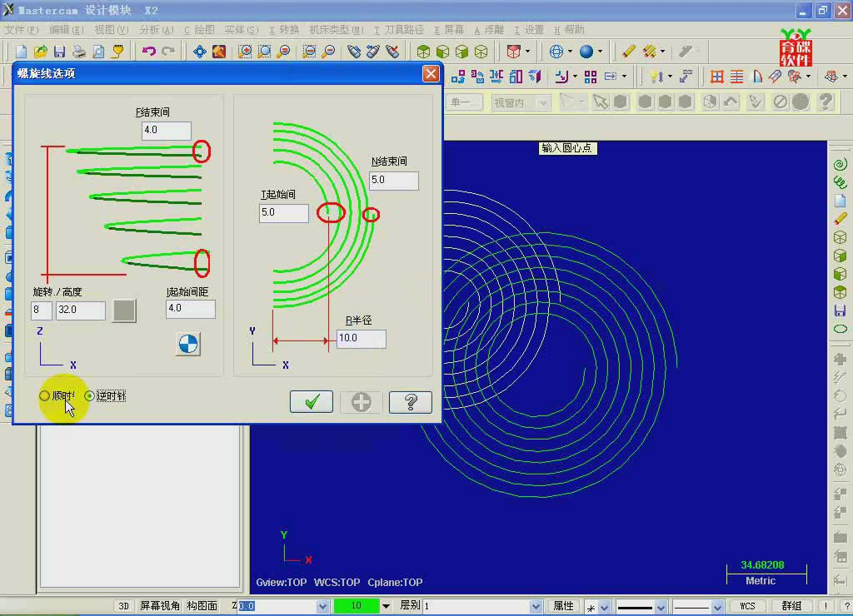Click the Unzoom previous minus icon
Screen dimensions: 853x616
click(x=309, y=52)
